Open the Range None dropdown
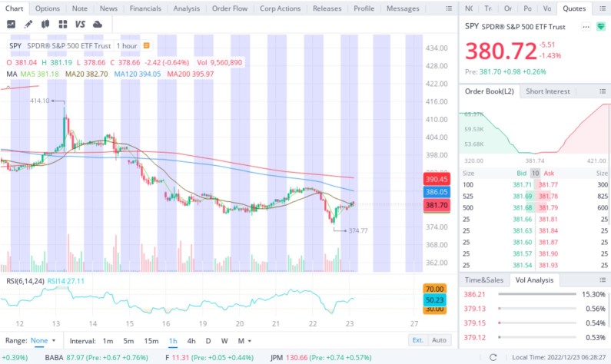611x364 pixels. coord(43,341)
